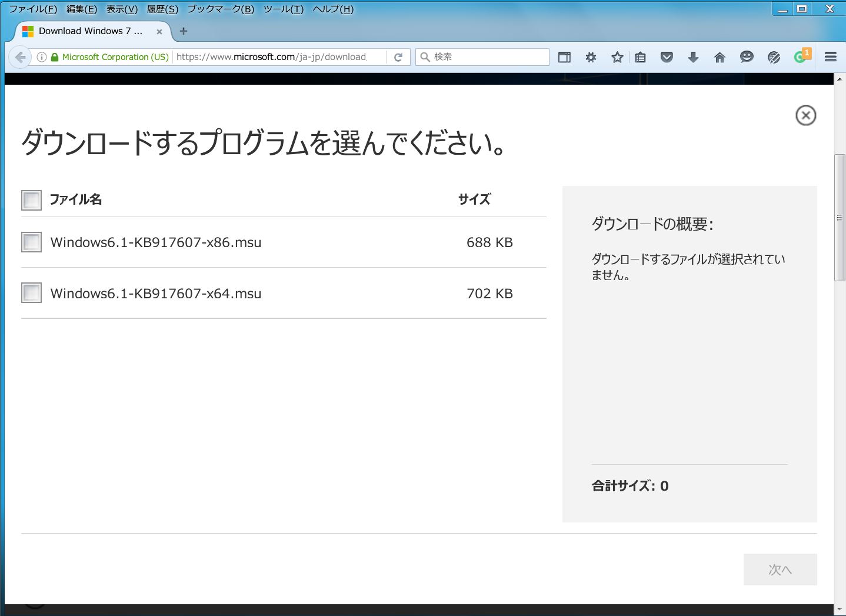Open the ブックマーク(B) menu
The height and width of the screenshot is (616, 846).
221,9
